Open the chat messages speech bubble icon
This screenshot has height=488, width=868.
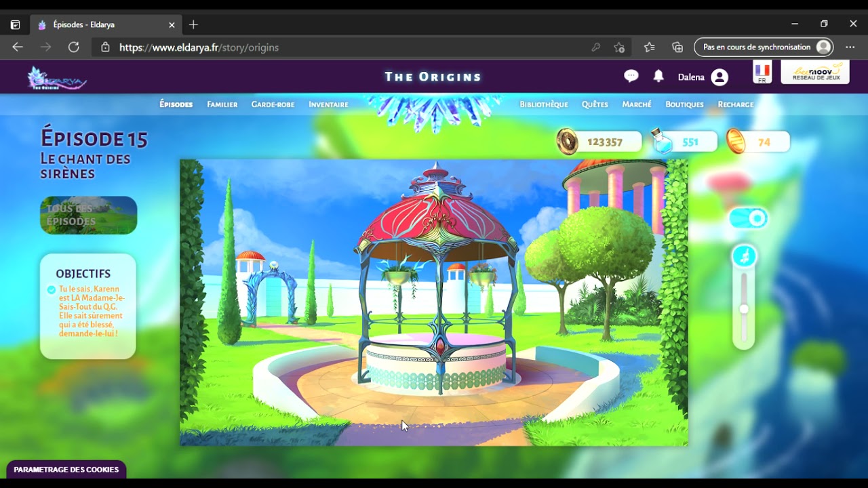point(631,76)
